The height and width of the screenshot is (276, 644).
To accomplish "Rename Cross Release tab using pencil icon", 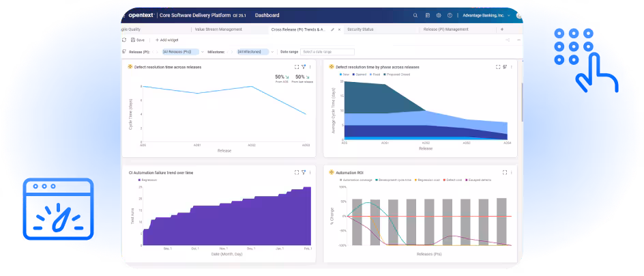I will (333, 29).
